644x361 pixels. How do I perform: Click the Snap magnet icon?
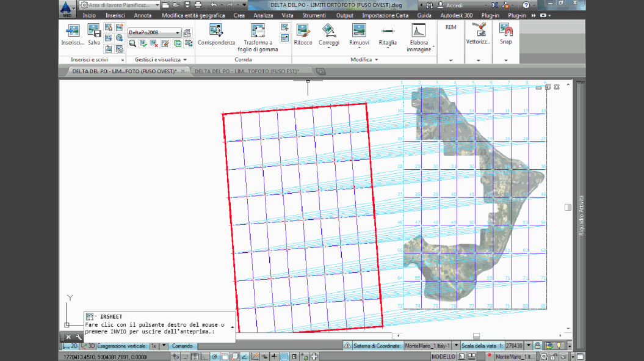(506, 30)
